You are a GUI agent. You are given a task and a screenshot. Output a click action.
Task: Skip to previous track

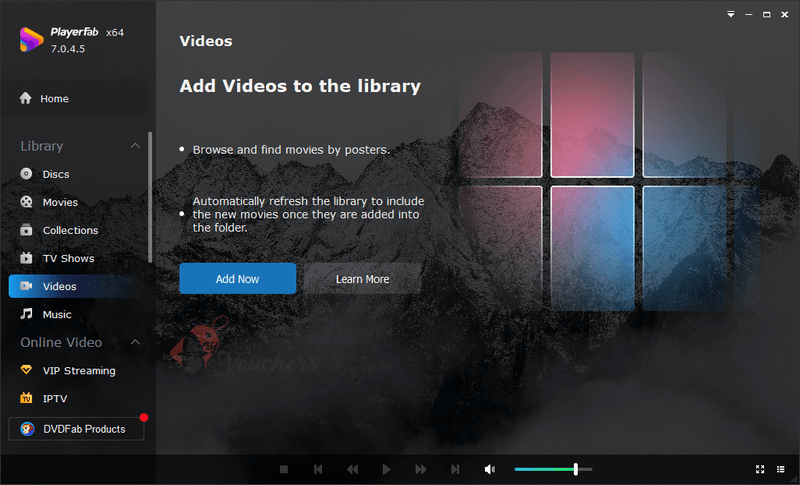tap(318, 469)
